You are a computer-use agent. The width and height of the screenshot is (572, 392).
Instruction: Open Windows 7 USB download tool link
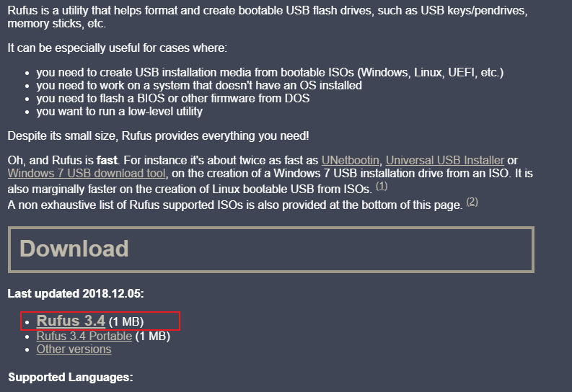click(87, 174)
